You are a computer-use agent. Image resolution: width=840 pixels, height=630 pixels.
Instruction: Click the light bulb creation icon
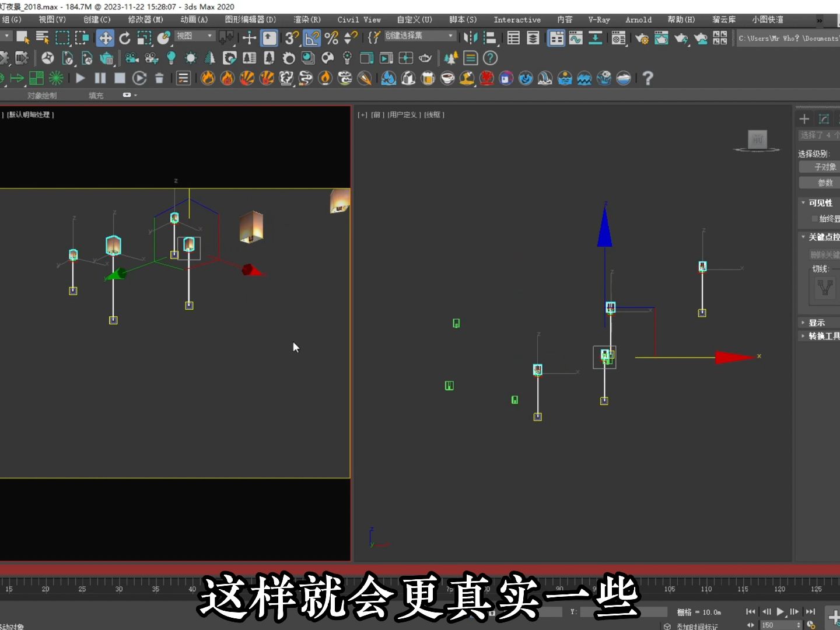171,58
